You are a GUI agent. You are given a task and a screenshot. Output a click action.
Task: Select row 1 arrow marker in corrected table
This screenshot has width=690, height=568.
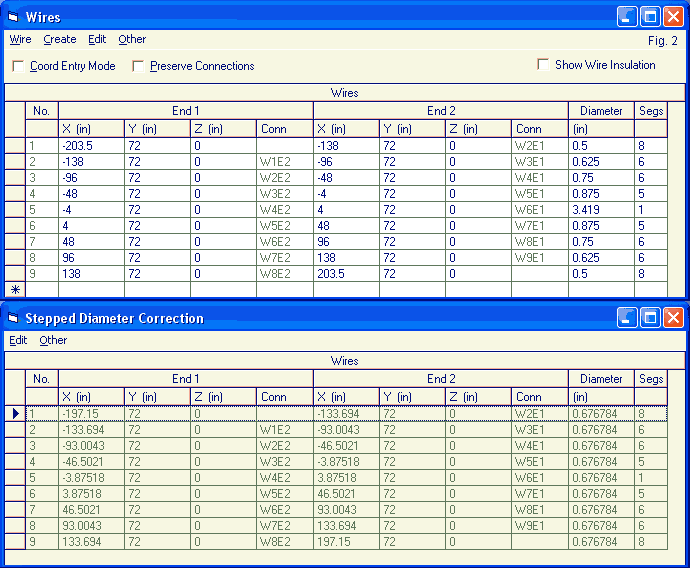click(x=14, y=413)
